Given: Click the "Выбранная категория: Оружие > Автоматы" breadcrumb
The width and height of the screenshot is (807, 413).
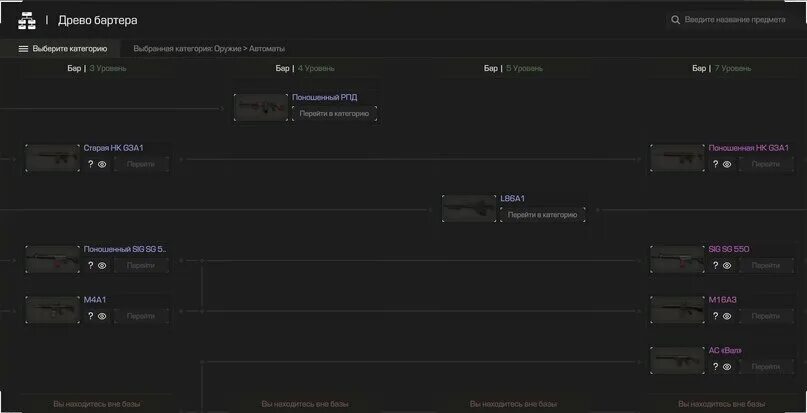Looking at the screenshot, I should [x=209, y=49].
